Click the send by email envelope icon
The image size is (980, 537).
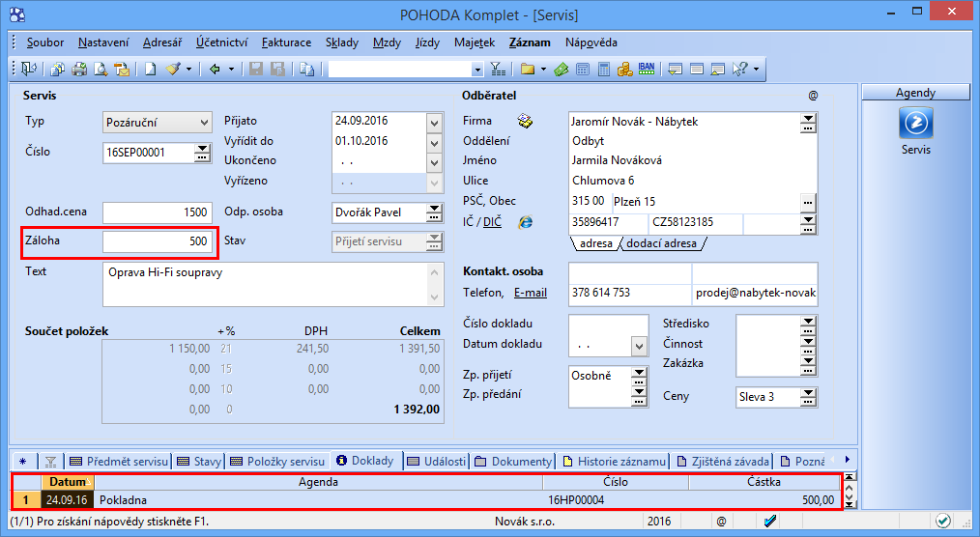pos(122,69)
